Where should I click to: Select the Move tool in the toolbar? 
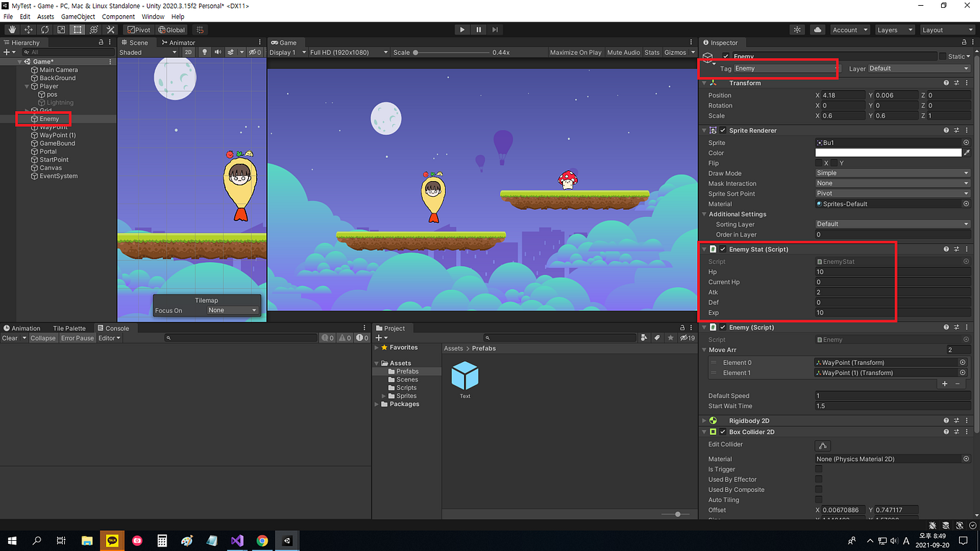click(28, 30)
